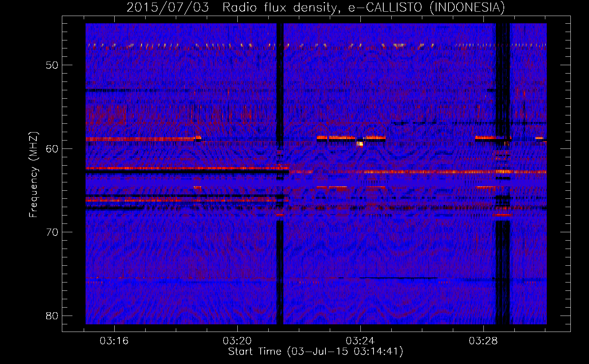Click the '80' frequency tick label

click(x=52, y=316)
